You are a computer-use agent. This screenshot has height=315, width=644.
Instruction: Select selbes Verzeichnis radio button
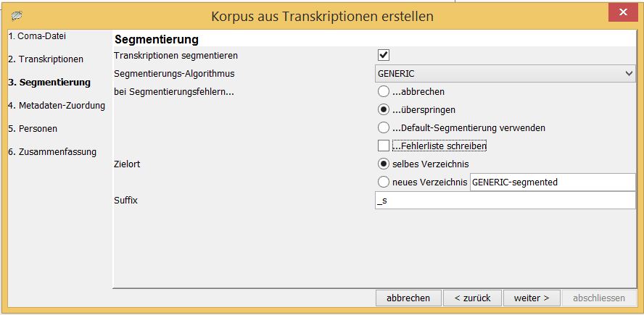[384, 164]
